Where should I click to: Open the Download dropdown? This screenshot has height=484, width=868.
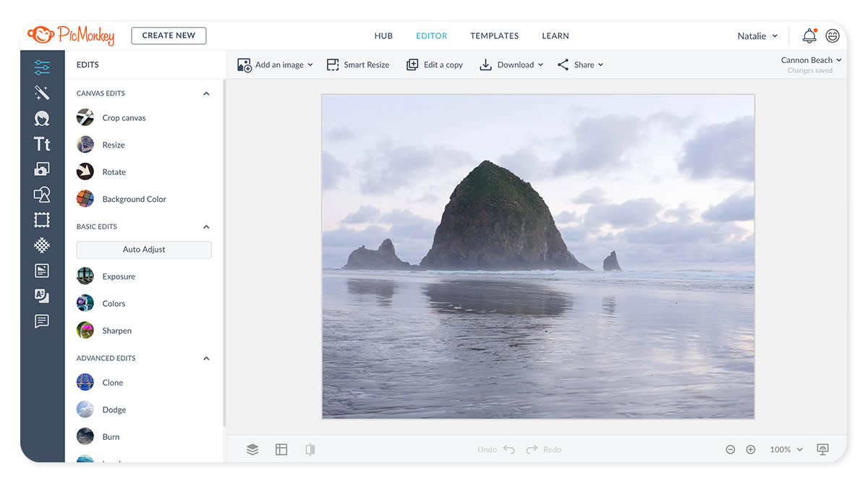pyautogui.click(x=511, y=64)
